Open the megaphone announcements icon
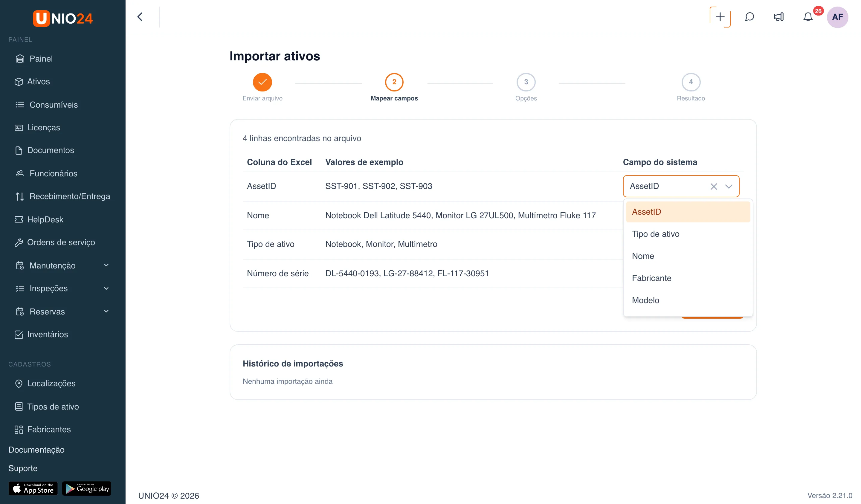Screen dimensions: 861x504 (x=779, y=17)
